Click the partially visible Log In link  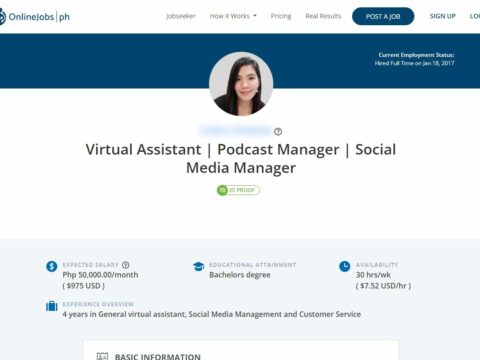475,16
